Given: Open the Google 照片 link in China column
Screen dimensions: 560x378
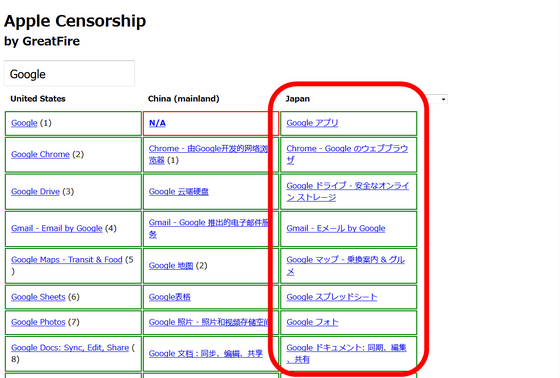Looking at the screenshot, I should tap(208, 322).
